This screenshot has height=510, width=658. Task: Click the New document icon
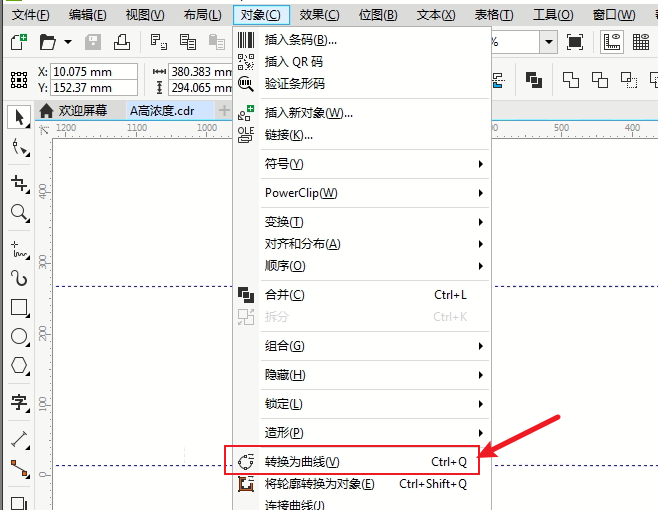(x=18, y=42)
